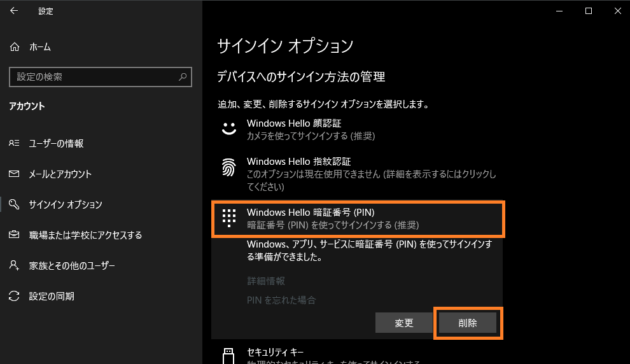This screenshot has height=364, width=630.
Task: Open ユーザーの情報 settings page
Action: (x=56, y=143)
